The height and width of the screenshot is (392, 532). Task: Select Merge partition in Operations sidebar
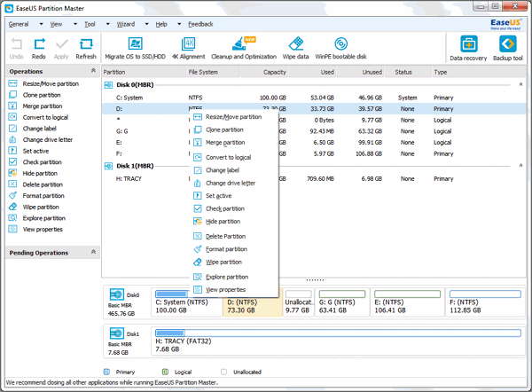click(x=42, y=106)
